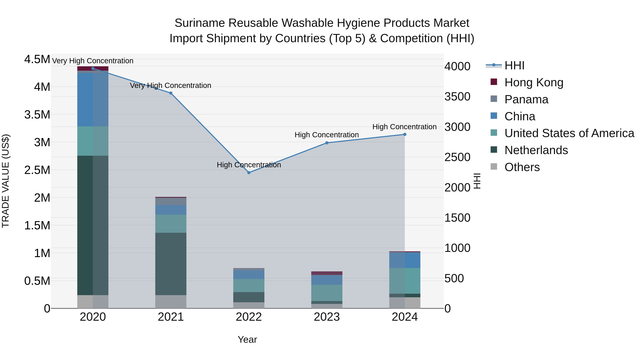Click the 2023 United States bar segment
This screenshot has height=362, width=644.
pyautogui.click(x=327, y=293)
